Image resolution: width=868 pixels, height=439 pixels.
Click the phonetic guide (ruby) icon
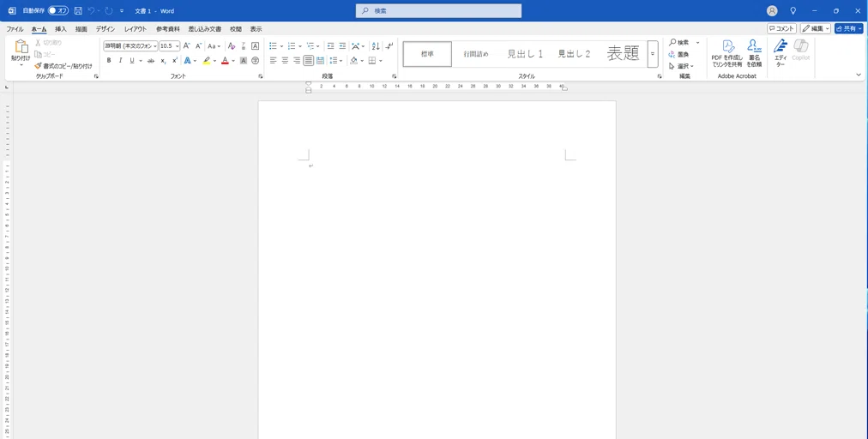tap(244, 46)
